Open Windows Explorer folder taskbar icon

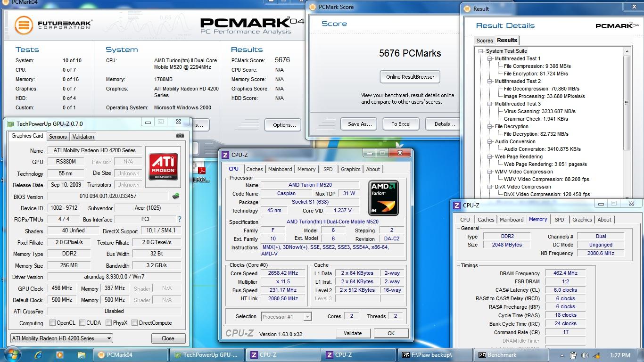pyautogui.click(x=81, y=355)
